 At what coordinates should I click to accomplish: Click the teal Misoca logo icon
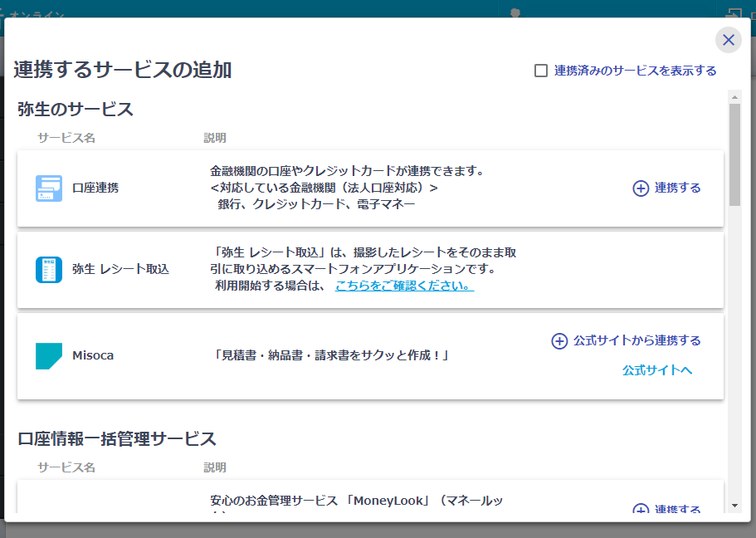click(x=49, y=355)
